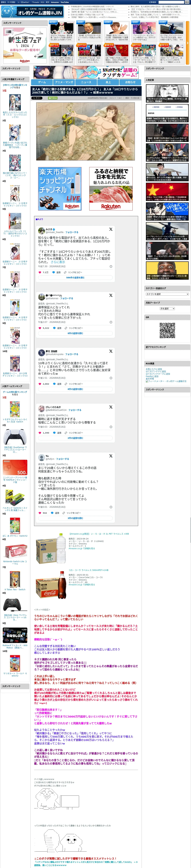Open the カテゴリを選択 dropdown
This screenshot has height=868, width=191.
pos(167,294)
